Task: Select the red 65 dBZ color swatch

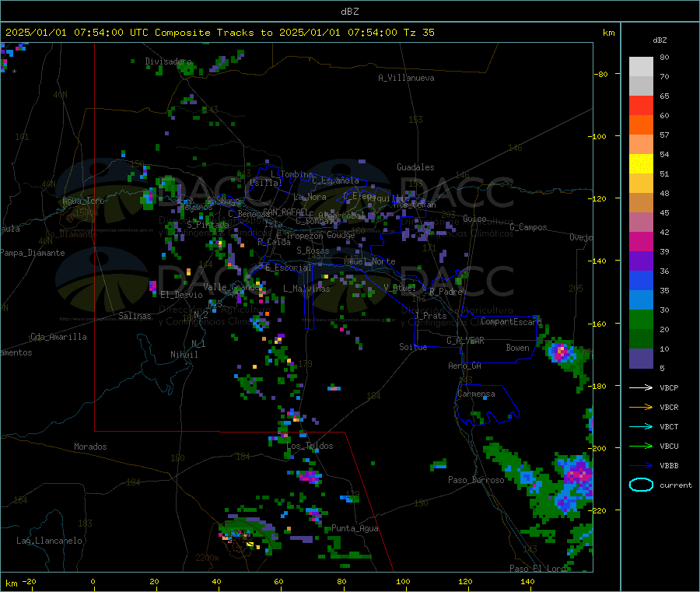Action: click(641, 105)
